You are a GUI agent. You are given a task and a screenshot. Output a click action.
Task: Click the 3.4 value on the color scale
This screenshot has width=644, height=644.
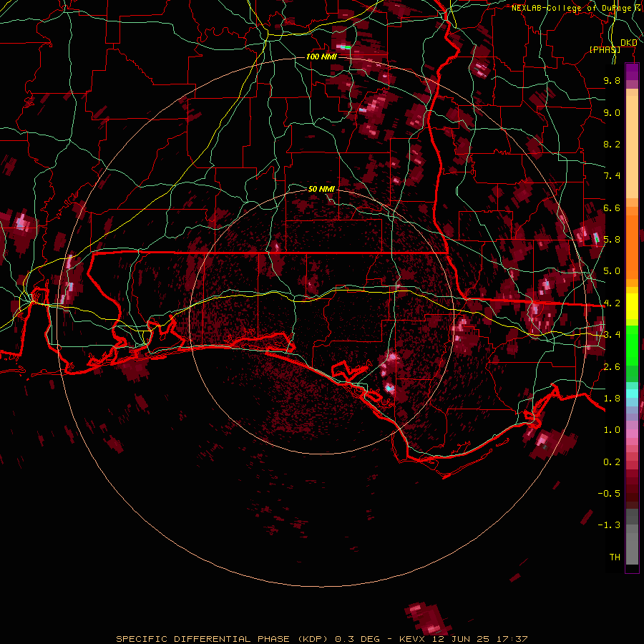pyautogui.click(x=612, y=335)
